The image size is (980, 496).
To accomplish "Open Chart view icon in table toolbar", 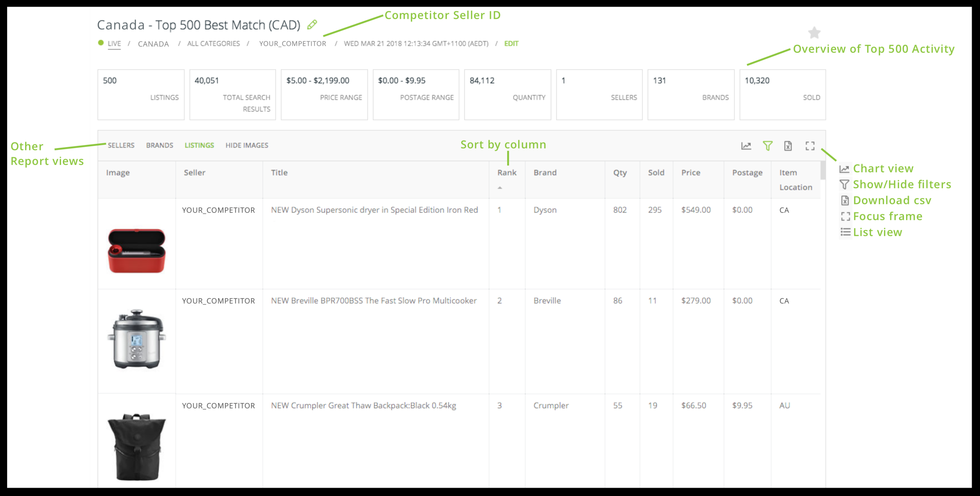I will pos(746,146).
